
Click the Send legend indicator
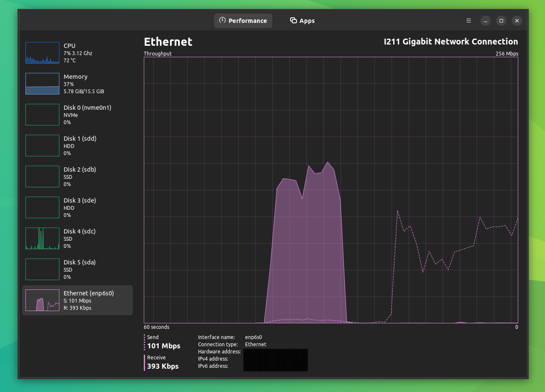(144, 342)
